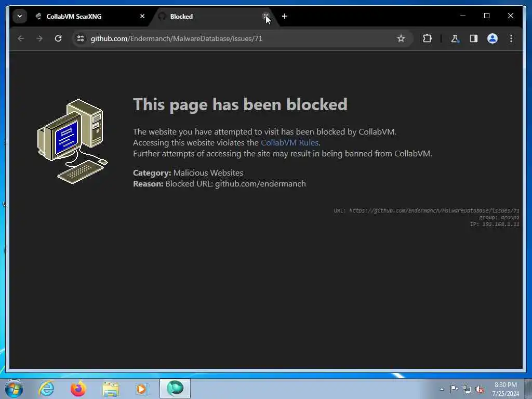Open the network status tray icon
The height and width of the screenshot is (399, 532).
tap(467, 389)
